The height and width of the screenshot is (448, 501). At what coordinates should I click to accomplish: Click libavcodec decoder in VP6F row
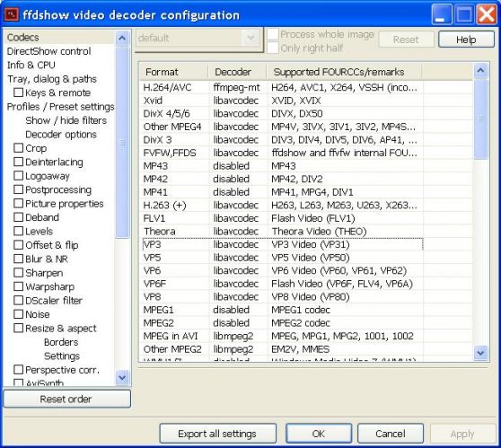(236, 284)
